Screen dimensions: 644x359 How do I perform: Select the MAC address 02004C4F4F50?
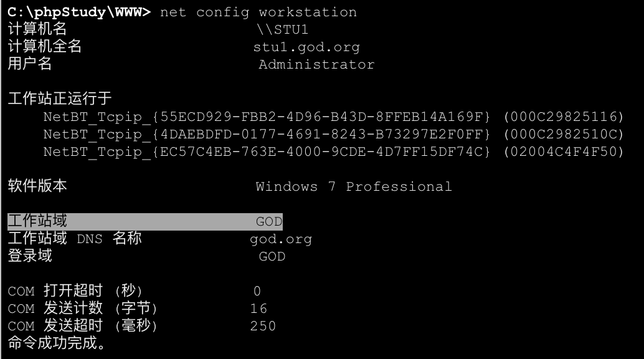564,151
